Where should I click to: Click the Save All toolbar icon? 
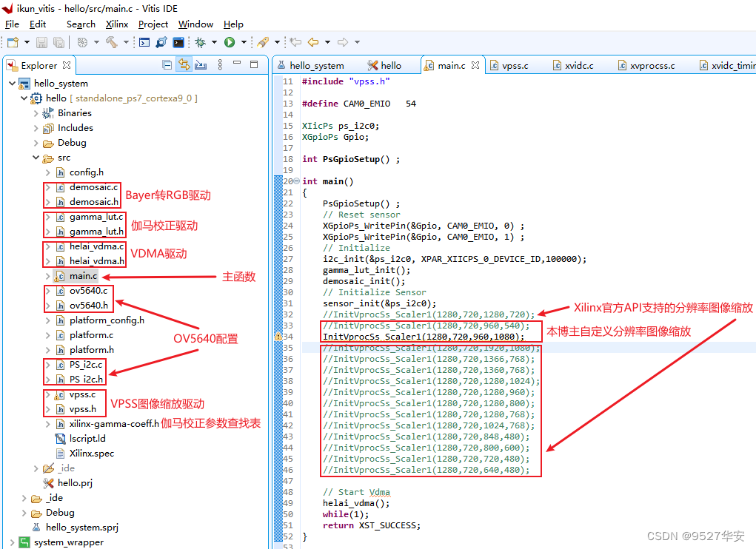tap(58, 42)
